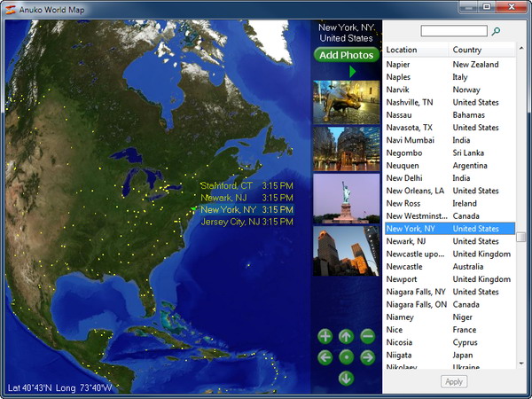Select Narvik in the location list
This screenshot has width=532, height=399.
tap(450, 90)
